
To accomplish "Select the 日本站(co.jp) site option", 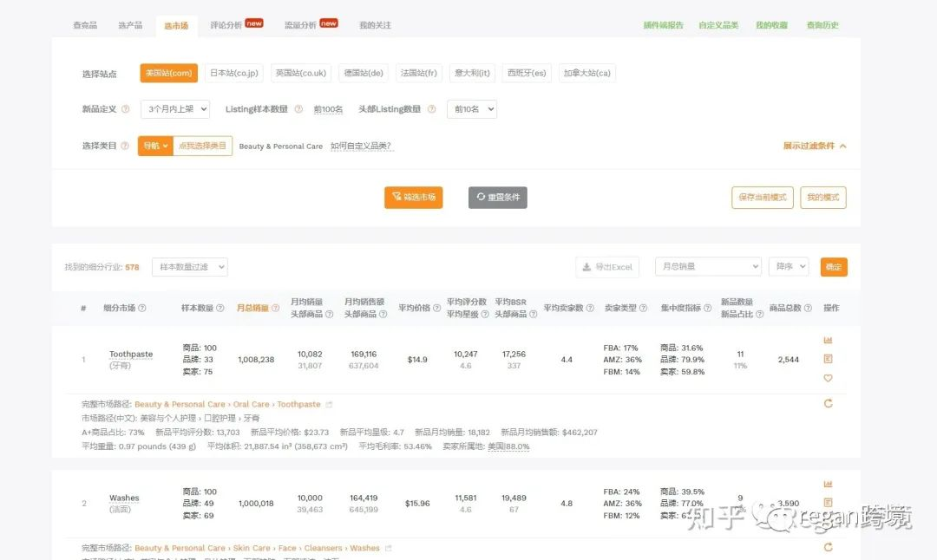I will pos(233,73).
